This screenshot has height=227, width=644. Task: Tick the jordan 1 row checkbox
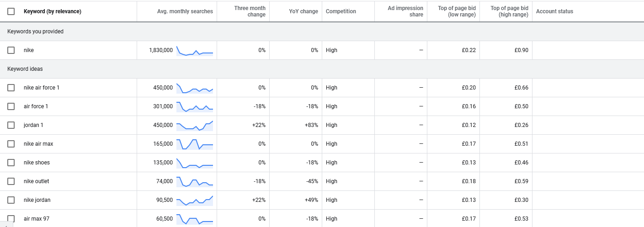coord(11,125)
